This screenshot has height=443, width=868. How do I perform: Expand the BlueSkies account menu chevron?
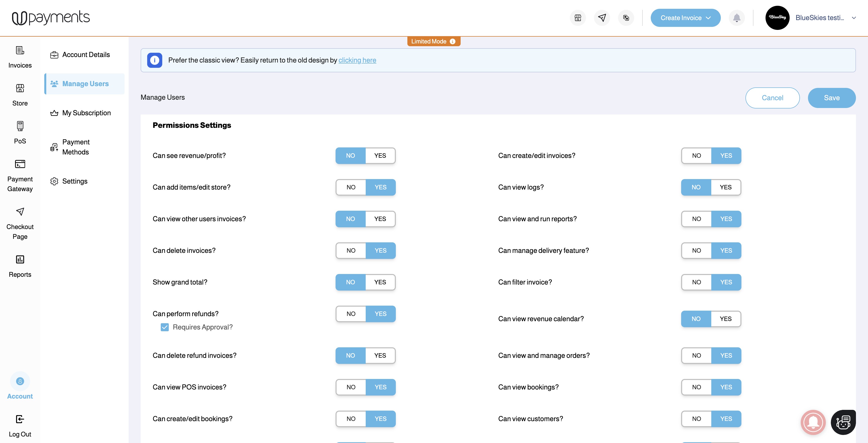pos(854,18)
